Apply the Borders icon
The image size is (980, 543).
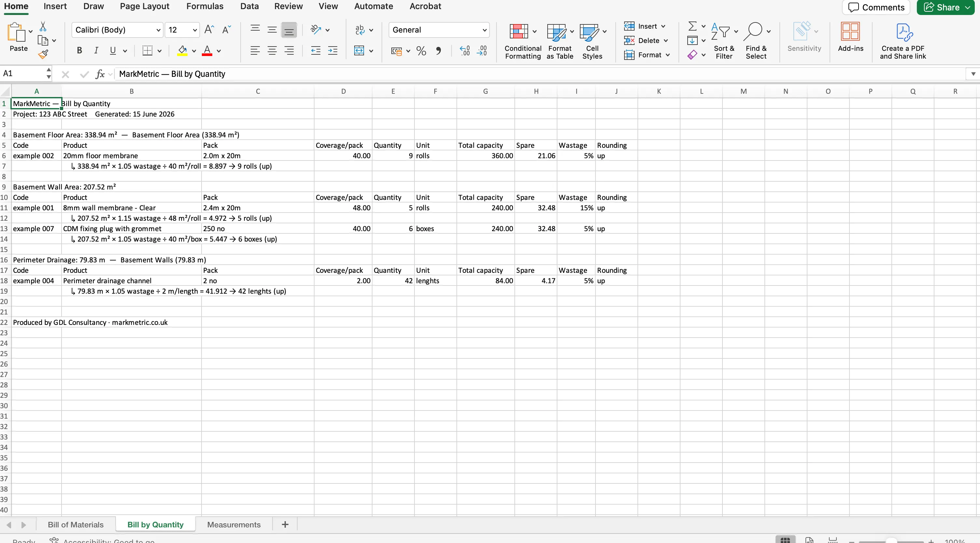pyautogui.click(x=147, y=50)
